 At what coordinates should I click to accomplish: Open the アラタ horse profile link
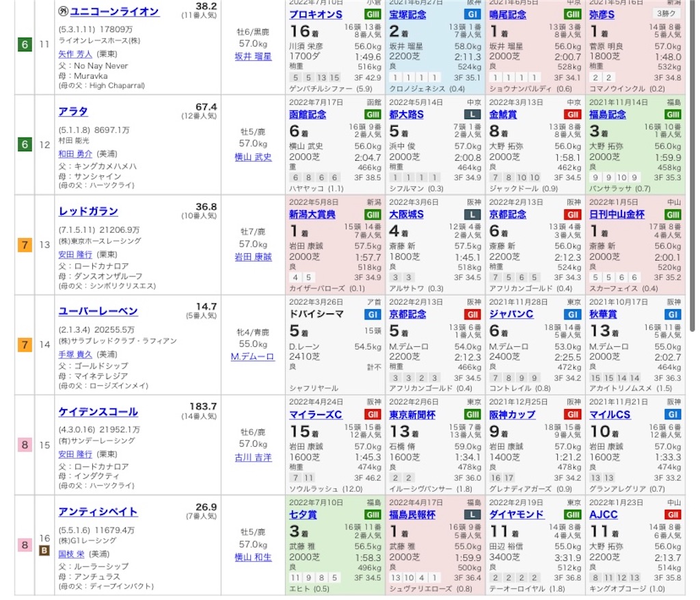click(x=73, y=112)
